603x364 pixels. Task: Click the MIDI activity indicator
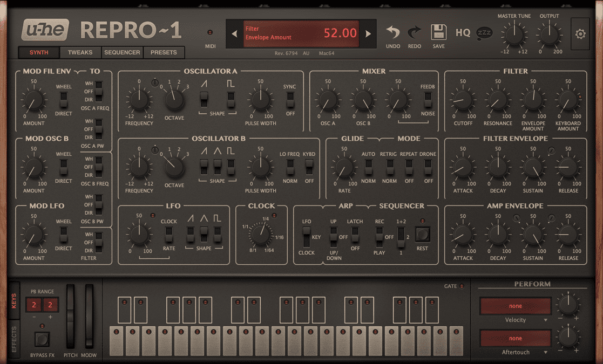point(210,33)
